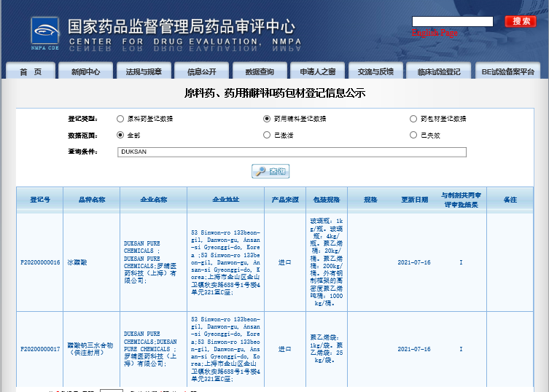Select 药包材登记数据 radio button

pyautogui.click(x=413, y=119)
